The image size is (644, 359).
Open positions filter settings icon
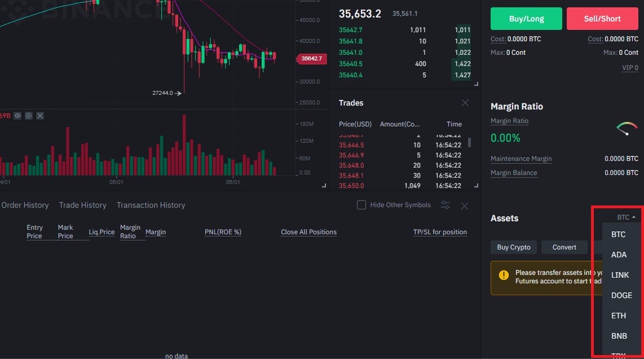coord(445,205)
